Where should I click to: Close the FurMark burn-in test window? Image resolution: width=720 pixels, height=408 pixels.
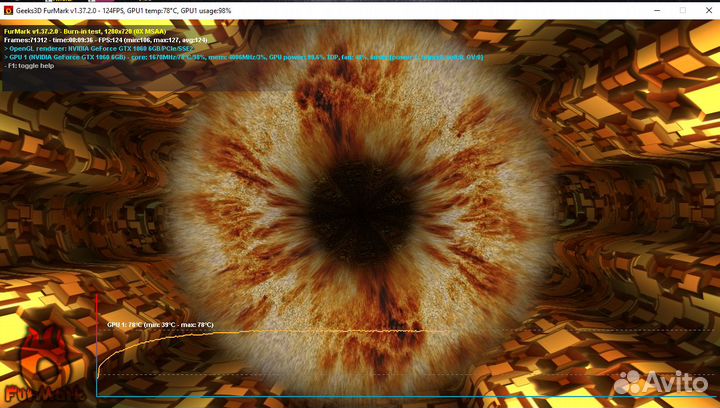pos(709,10)
